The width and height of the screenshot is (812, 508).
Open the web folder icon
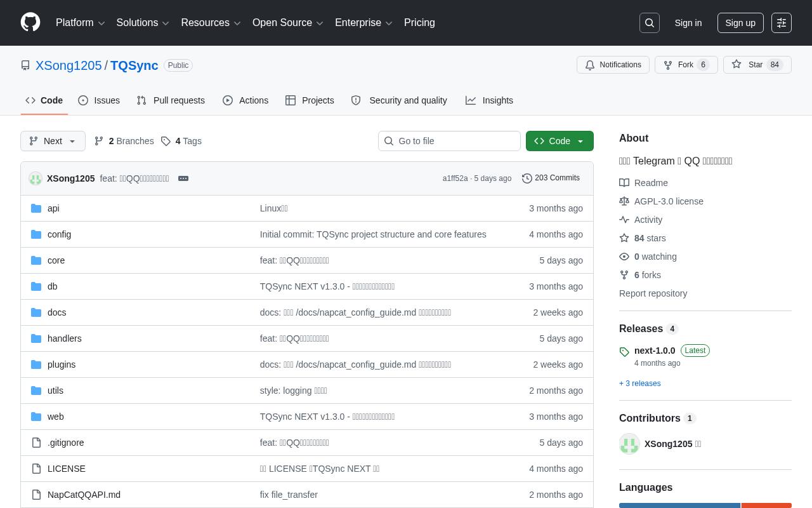36,417
